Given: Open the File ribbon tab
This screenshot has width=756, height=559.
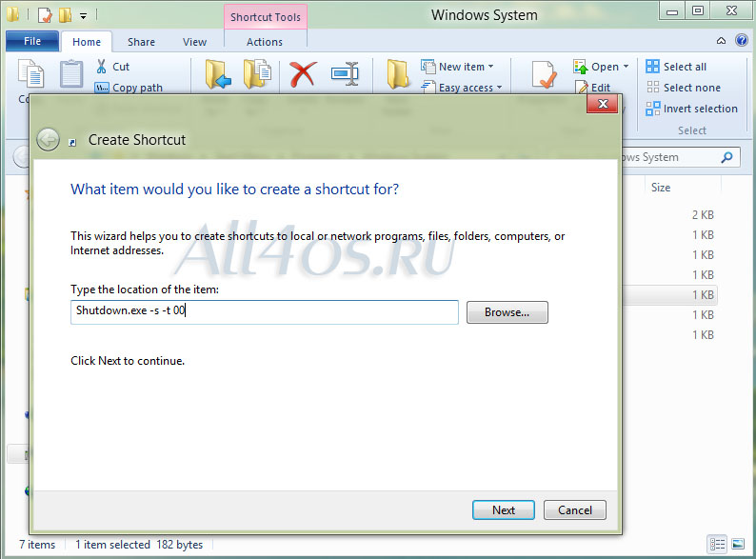Looking at the screenshot, I should [x=32, y=42].
